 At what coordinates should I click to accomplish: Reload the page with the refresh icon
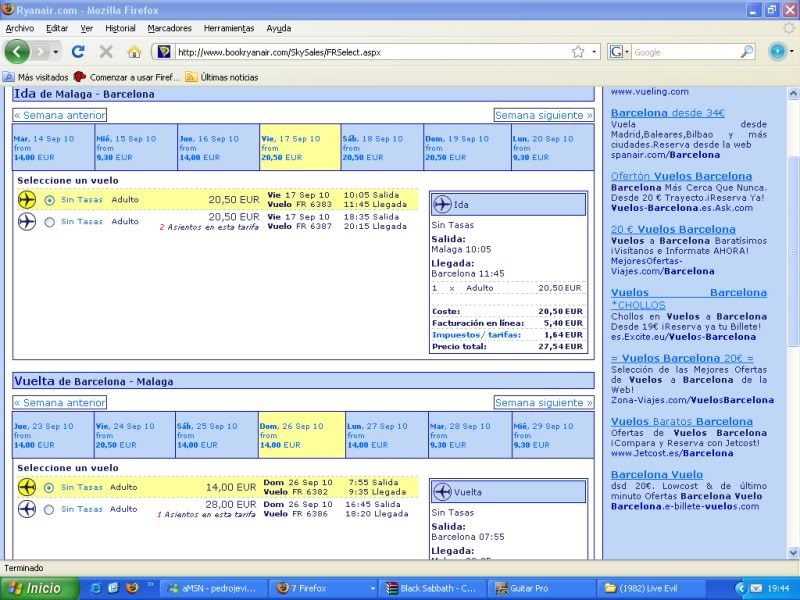[x=78, y=52]
